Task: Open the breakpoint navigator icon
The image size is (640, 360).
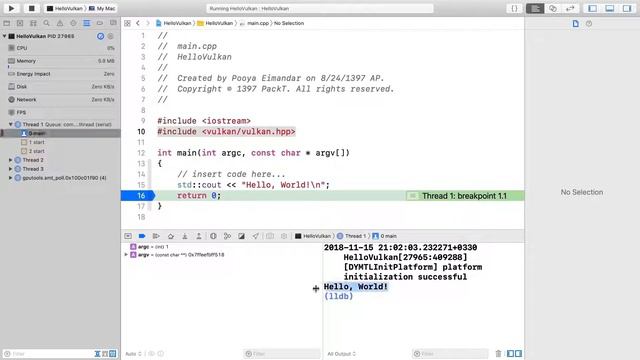Action: (100, 23)
